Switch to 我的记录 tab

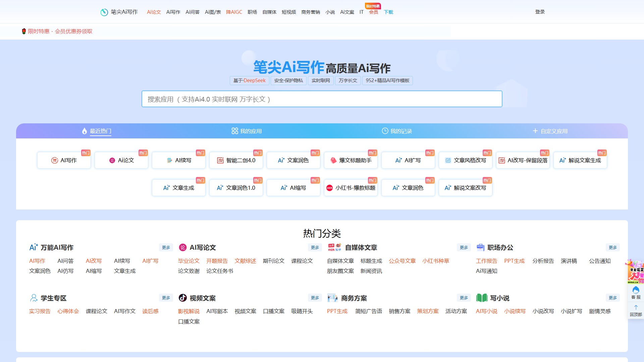tap(397, 131)
